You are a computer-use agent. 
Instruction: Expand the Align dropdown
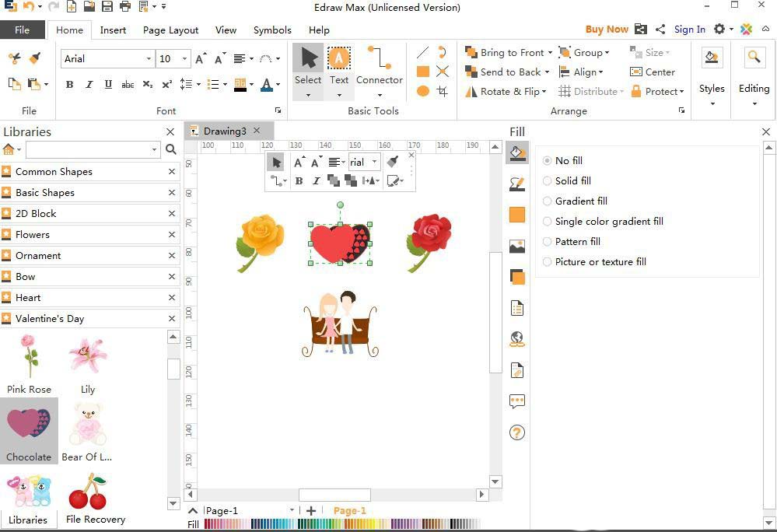(x=601, y=72)
